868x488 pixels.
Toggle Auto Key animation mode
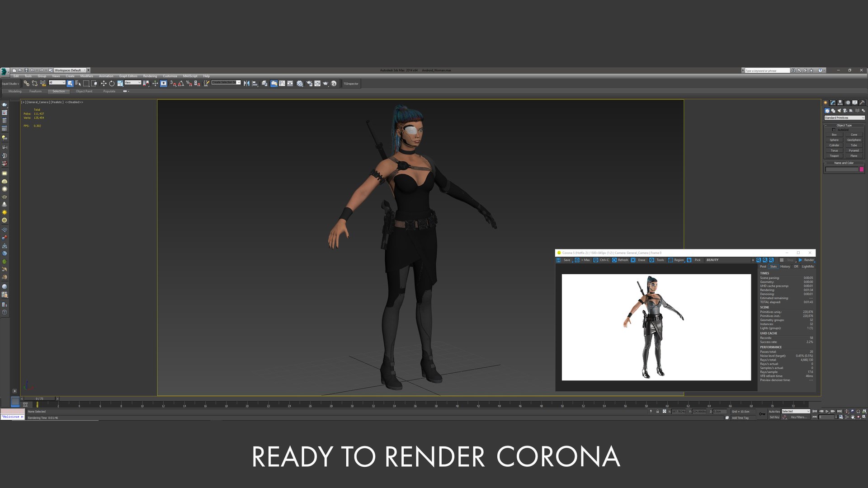click(774, 412)
